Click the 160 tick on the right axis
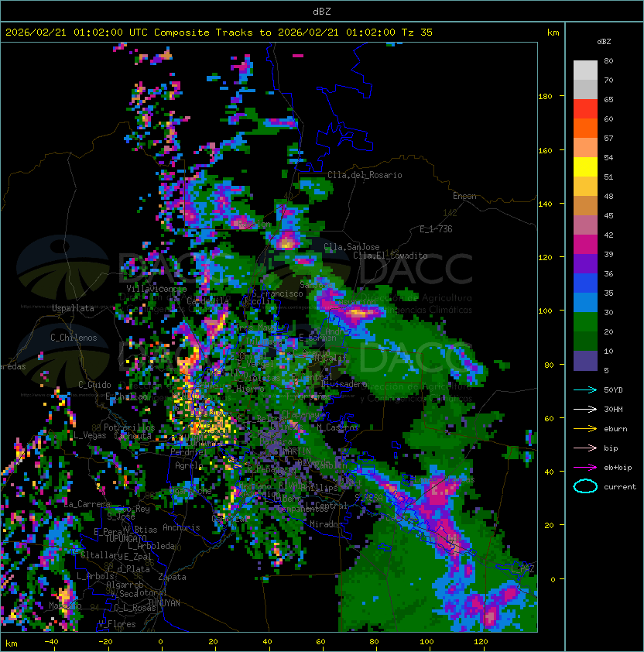The height and width of the screenshot is (652, 644). tap(545, 150)
